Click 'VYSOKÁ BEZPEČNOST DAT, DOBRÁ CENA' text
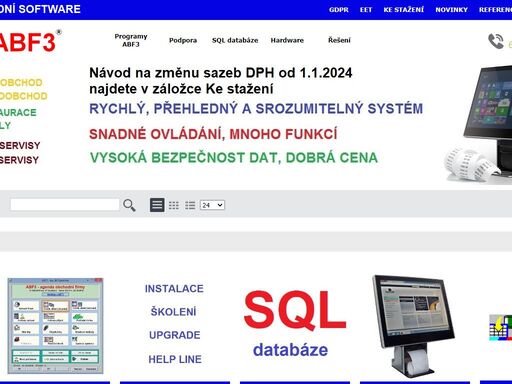This screenshot has width=512, height=384. click(234, 158)
